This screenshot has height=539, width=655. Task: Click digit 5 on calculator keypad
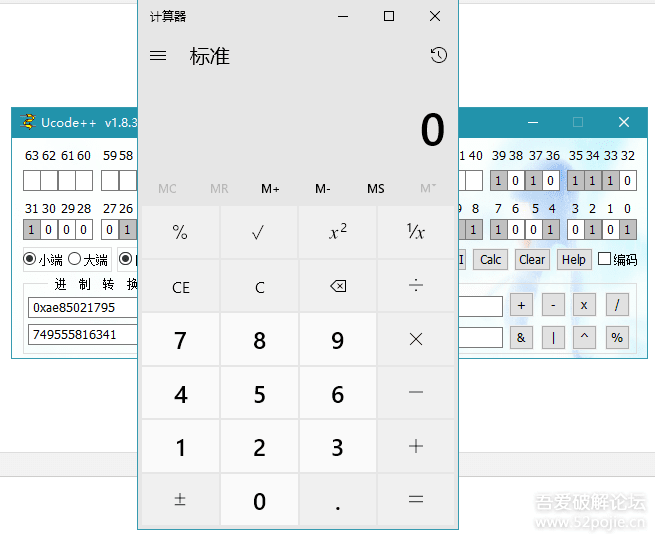(x=259, y=393)
